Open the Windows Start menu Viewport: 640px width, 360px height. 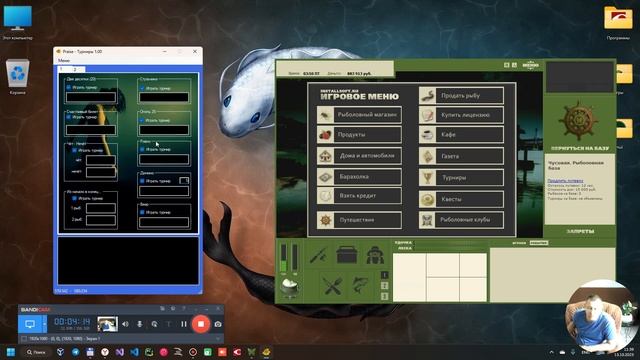pyautogui.click(x=11, y=352)
